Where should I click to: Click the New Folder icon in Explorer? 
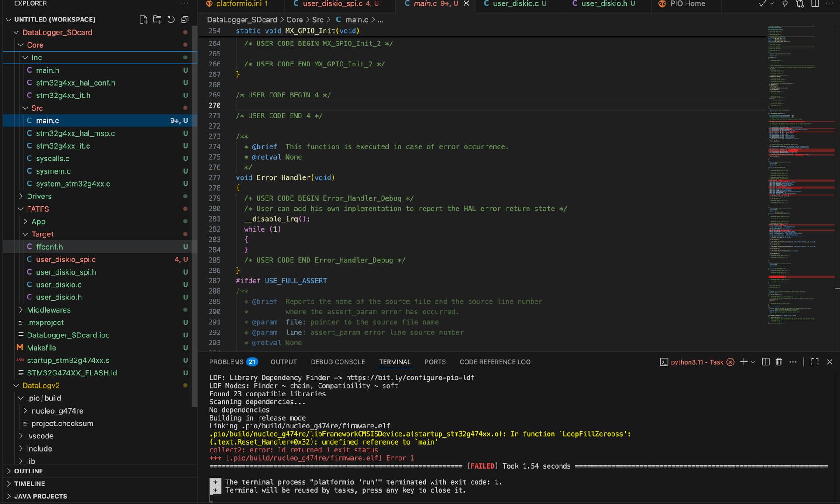[x=157, y=20]
